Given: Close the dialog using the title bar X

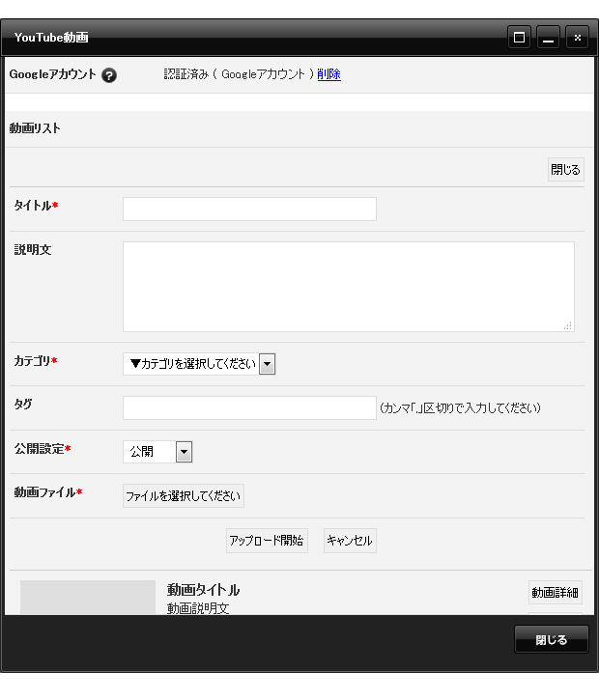Looking at the screenshot, I should (x=577, y=37).
